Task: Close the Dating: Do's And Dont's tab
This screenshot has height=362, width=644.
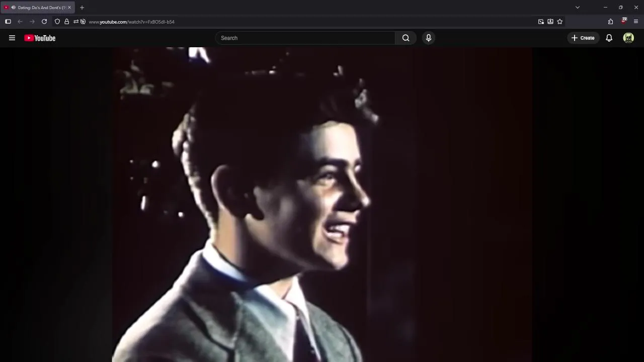Action: pos(69,8)
